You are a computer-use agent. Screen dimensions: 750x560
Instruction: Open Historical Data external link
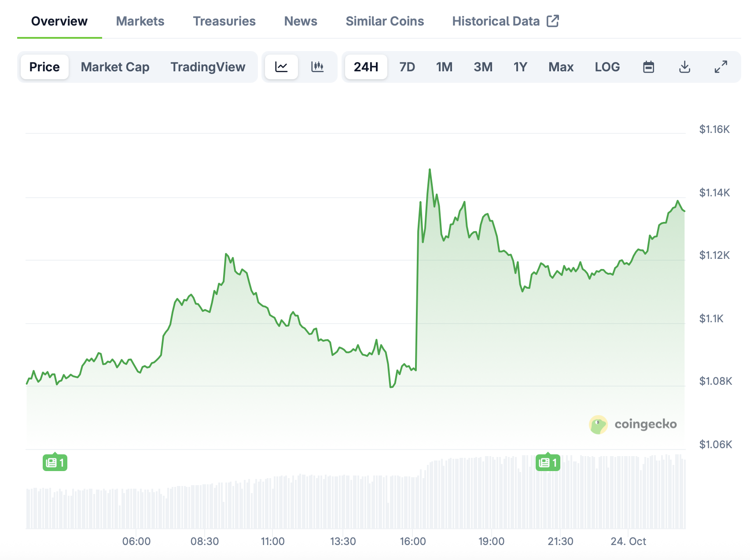click(x=505, y=21)
